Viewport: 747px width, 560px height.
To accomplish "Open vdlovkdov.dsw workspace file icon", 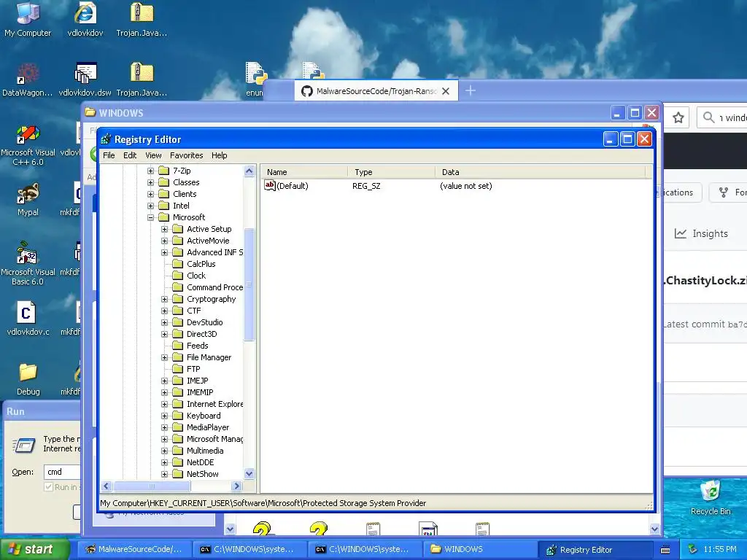I will (85, 79).
